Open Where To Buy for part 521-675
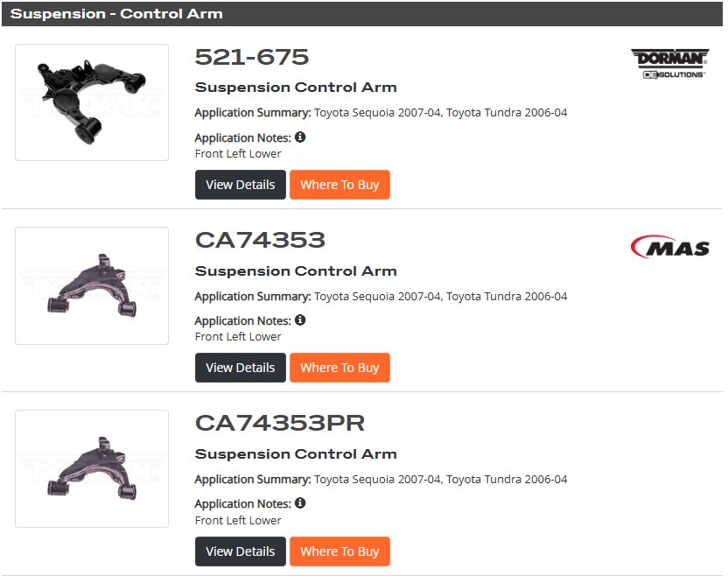Image resolution: width=728 pixels, height=583 pixels. point(339,185)
